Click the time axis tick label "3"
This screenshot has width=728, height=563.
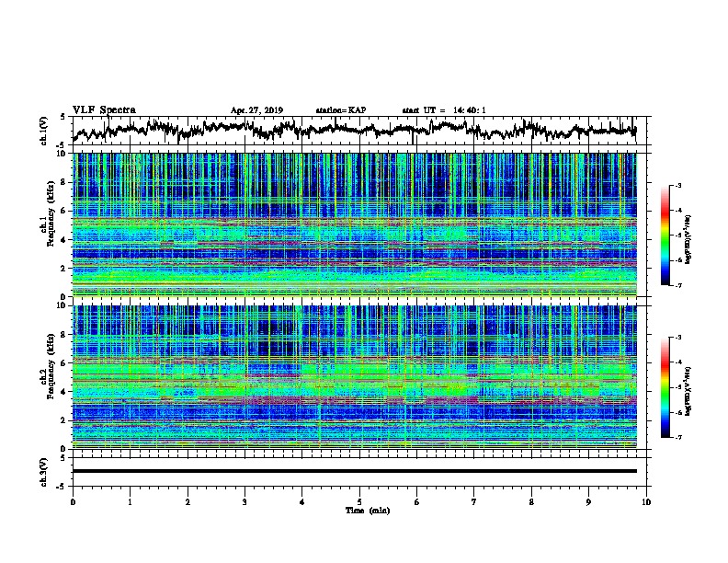(245, 502)
